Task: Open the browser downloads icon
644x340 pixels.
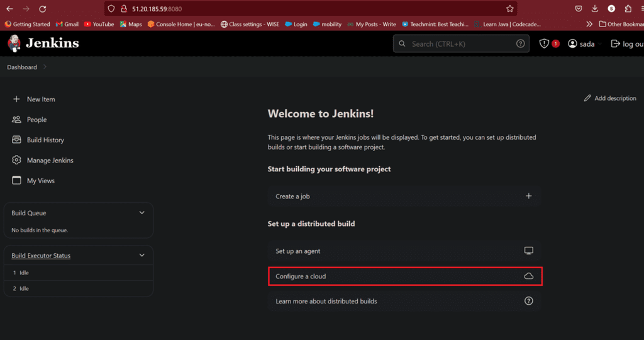Action: (595, 9)
